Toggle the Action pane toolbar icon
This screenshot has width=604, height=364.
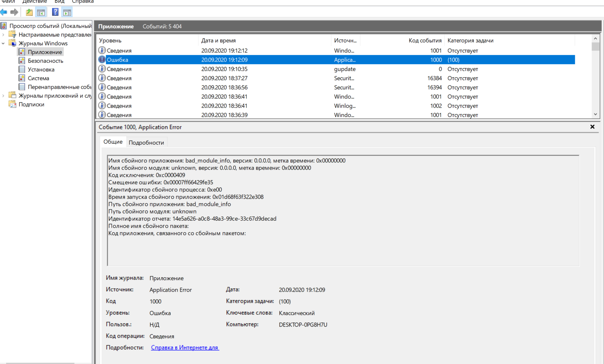tap(67, 12)
